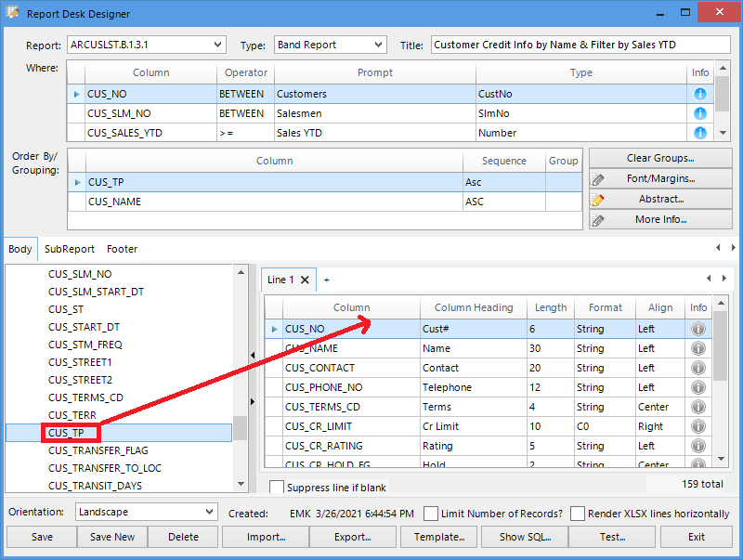The height and width of the screenshot is (560, 743).
Task: Click gray info icon in CUS_TERMS_CD row
Action: click(x=698, y=407)
